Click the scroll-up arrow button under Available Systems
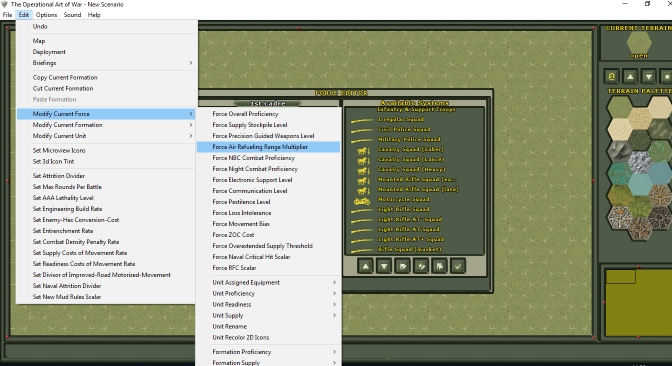Viewport: 672px width, 366px height. pos(365,266)
